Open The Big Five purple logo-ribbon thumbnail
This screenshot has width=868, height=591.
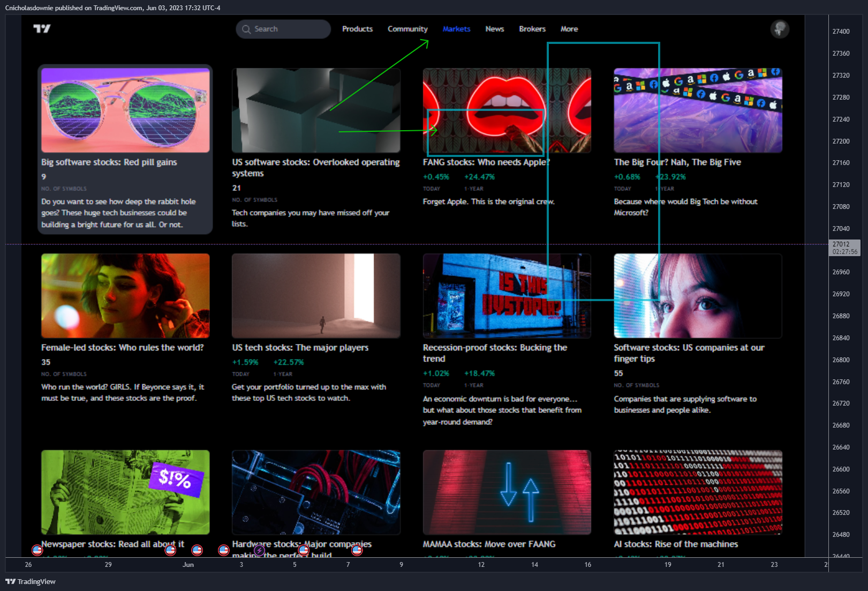[698, 110]
